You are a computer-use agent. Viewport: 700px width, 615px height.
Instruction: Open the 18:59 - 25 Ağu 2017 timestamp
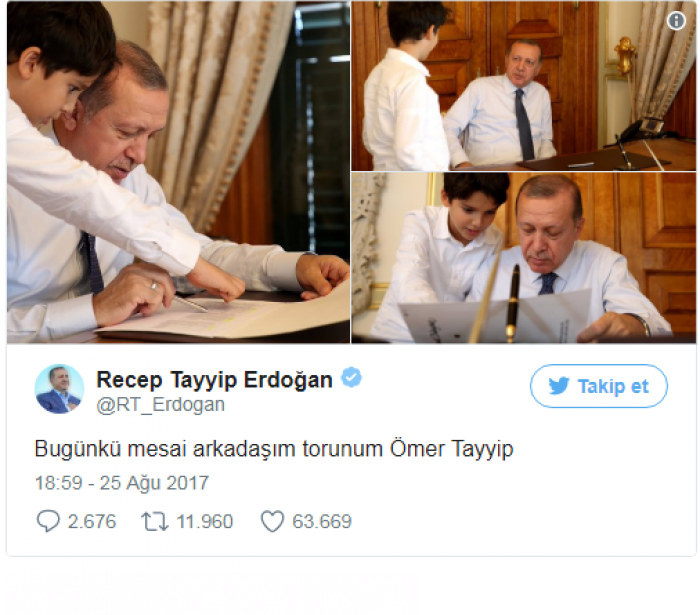pyautogui.click(x=122, y=483)
